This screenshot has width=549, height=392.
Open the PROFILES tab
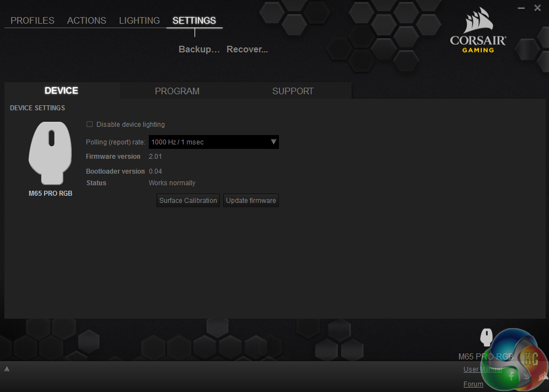pos(32,20)
